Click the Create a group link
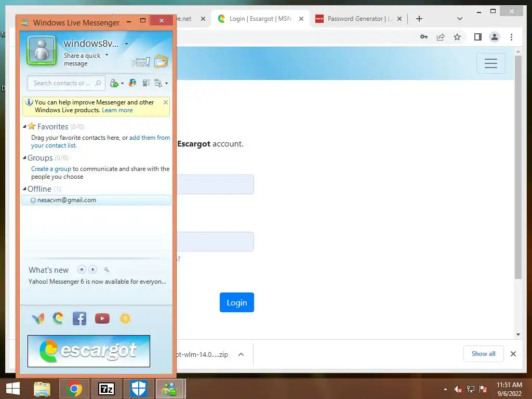This screenshot has height=399, width=532. tap(51, 169)
